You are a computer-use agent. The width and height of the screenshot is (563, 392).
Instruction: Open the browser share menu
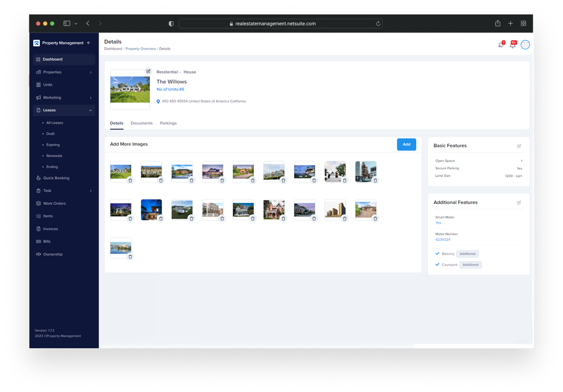click(498, 24)
